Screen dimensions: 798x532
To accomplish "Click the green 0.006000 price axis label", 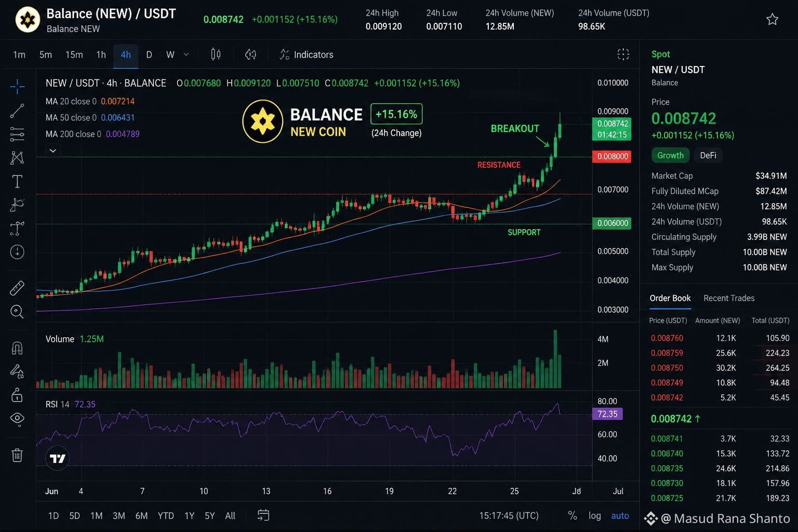I will click(x=612, y=223).
